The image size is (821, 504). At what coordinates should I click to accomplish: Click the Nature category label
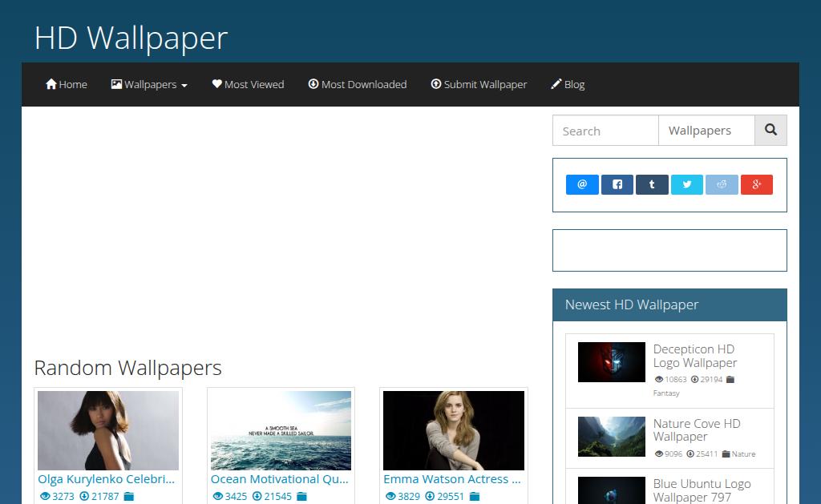[x=743, y=454]
